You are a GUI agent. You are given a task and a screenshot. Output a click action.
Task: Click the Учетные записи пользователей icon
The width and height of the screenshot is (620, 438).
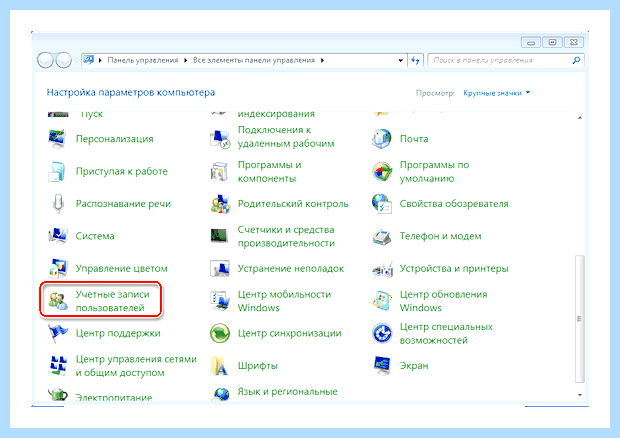[58, 301]
